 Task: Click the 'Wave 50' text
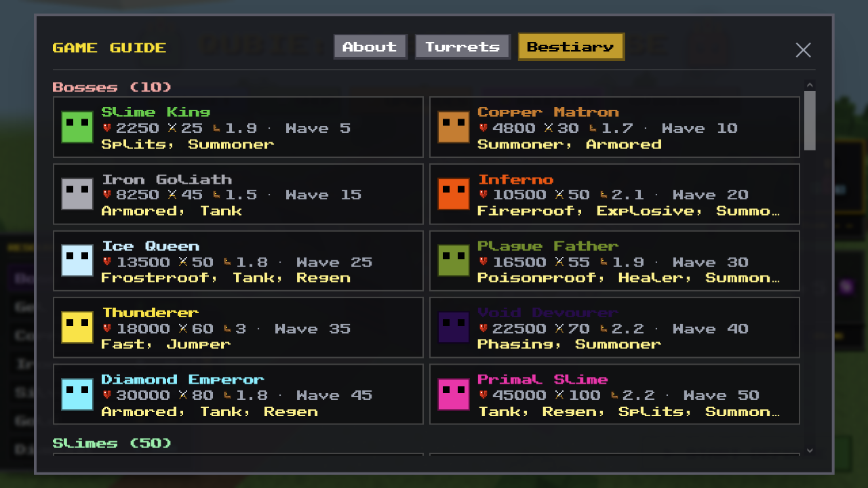click(722, 395)
